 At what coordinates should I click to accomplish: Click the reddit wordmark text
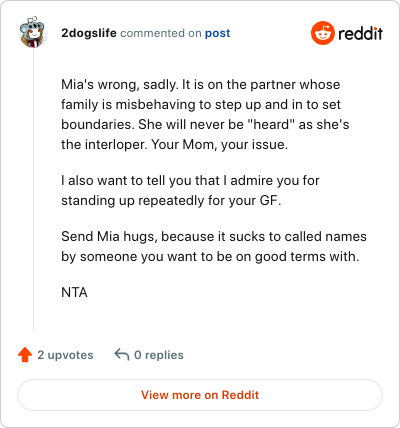[360, 33]
